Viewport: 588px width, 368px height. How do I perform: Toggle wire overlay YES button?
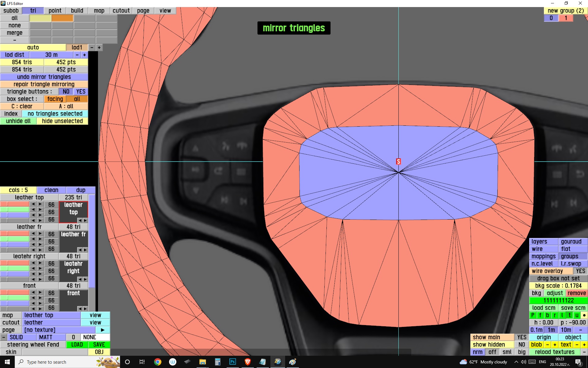pos(580,271)
